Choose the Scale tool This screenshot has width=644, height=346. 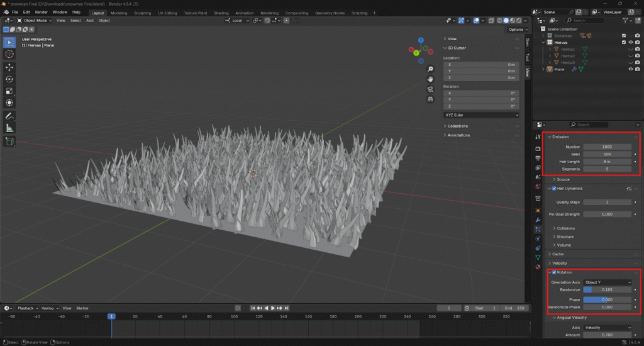click(9, 91)
